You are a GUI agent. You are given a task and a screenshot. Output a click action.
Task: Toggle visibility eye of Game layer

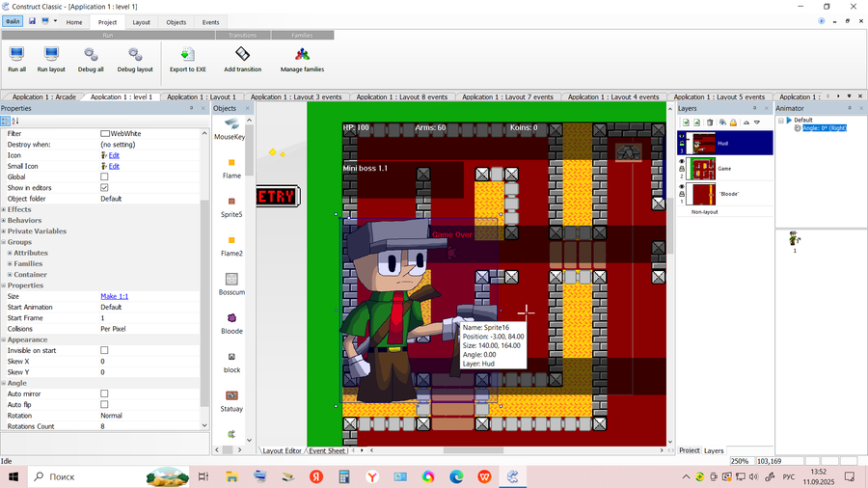tap(682, 162)
